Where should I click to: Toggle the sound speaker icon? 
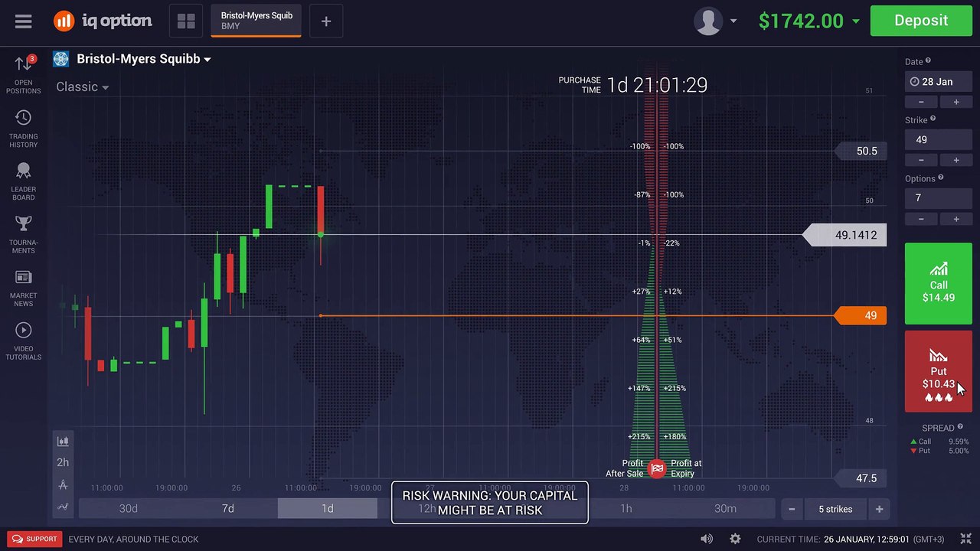(707, 539)
